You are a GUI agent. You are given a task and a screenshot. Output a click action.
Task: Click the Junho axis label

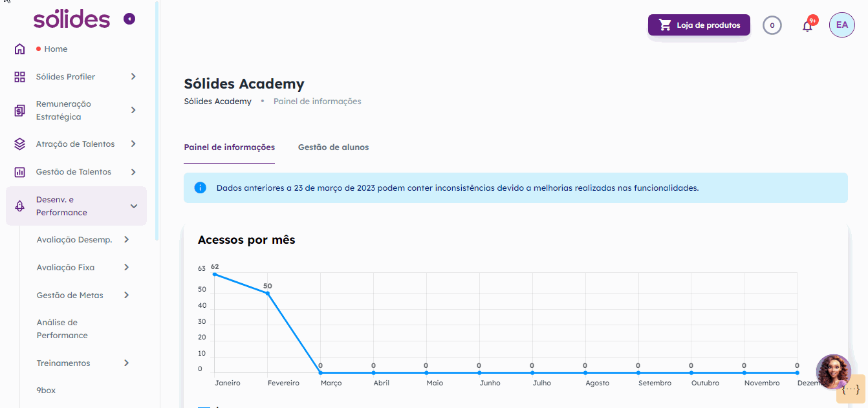tap(490, 383)
